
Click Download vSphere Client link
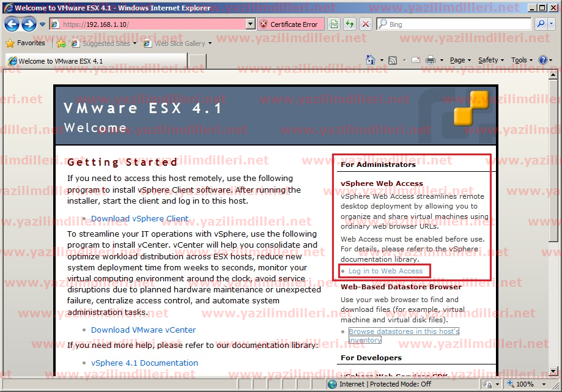click(x=139, y=218)
